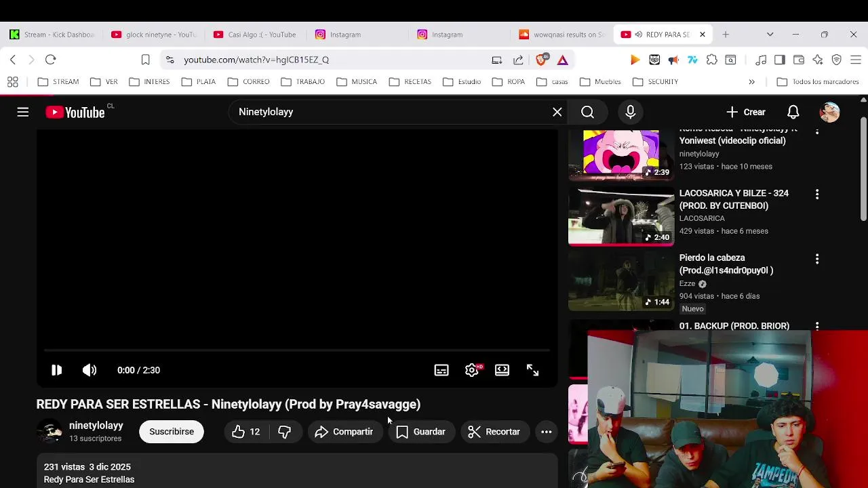
Task: Dislike the video
Action: (285, 432)
